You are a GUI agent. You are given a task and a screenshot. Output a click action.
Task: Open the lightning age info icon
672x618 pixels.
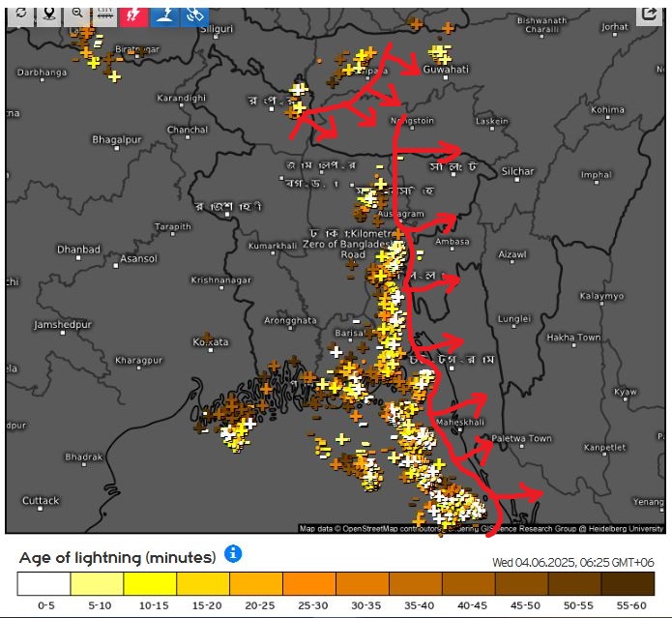tap(233, 554)
